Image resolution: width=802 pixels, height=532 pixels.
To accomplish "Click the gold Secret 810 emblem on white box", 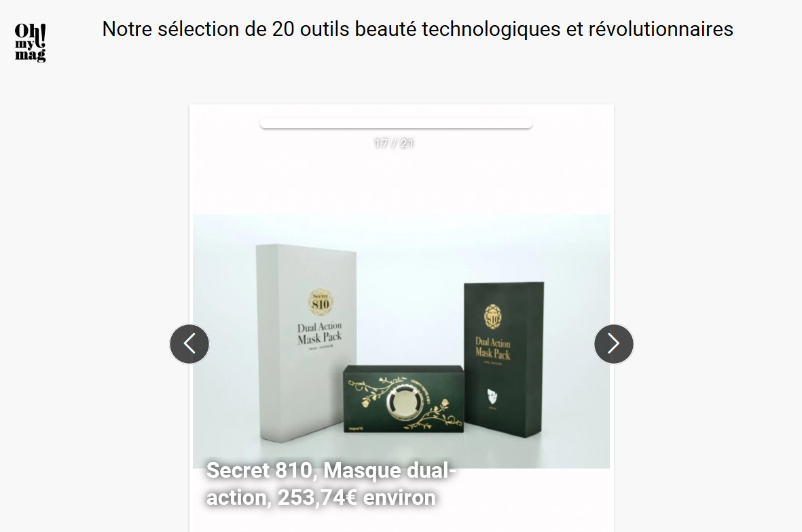I will pyautogui.click(x=320, y=301).
